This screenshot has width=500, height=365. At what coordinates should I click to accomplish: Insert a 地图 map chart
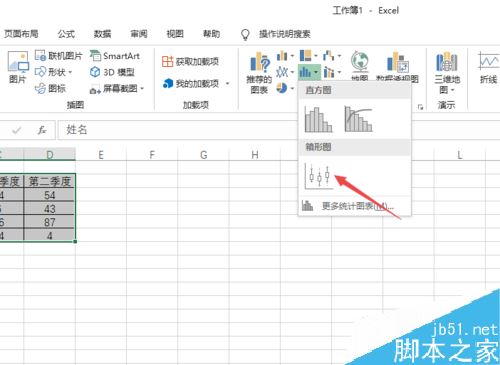tap(360, 66)
